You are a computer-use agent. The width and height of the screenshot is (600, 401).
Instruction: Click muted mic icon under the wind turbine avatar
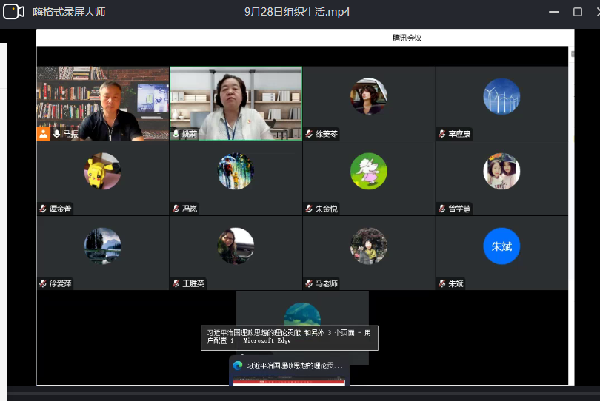click(x=442, y=133)
